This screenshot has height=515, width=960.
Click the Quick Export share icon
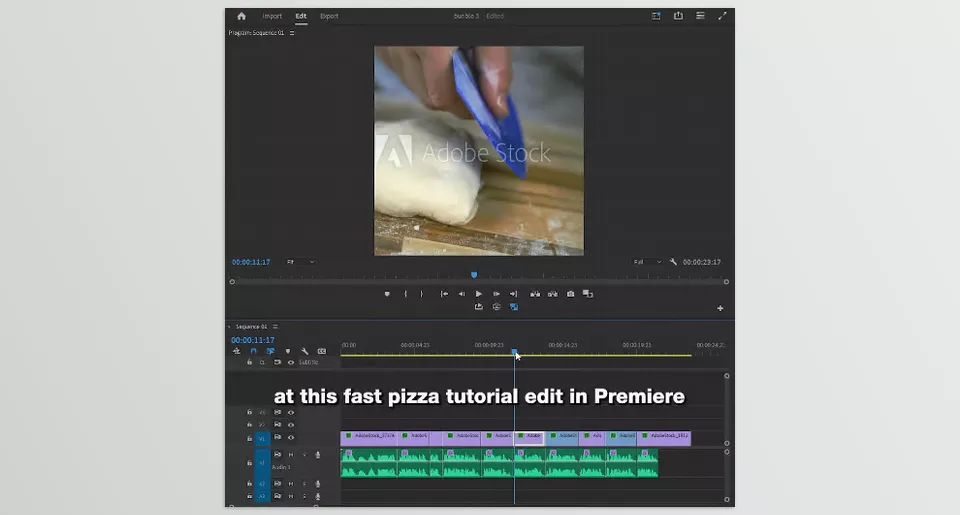tap(678, 16)
